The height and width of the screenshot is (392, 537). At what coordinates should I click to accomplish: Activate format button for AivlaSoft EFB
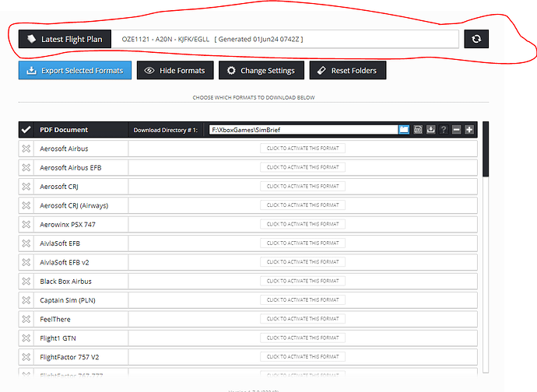[303, 243]
